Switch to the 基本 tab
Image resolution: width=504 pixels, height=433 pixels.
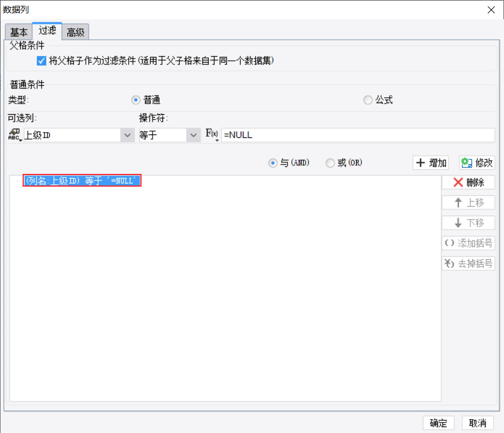coord(19,32)
